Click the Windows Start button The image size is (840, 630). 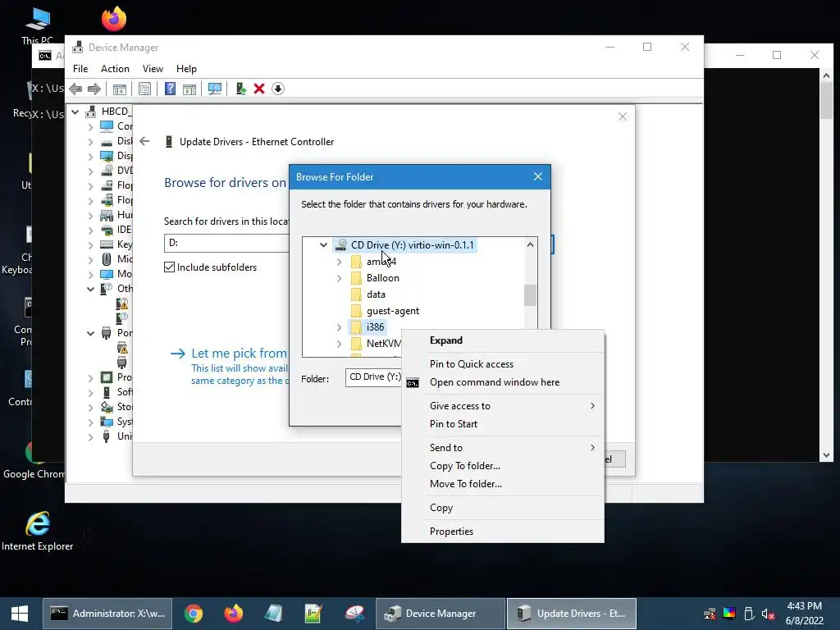click(20, 614)
